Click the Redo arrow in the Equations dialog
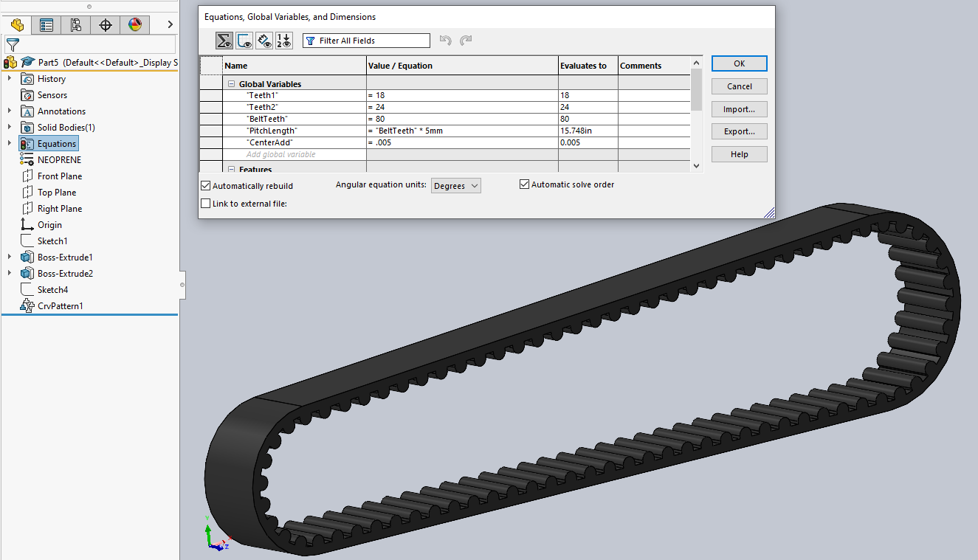Screen dimensions: 978x560 (465, 41)
